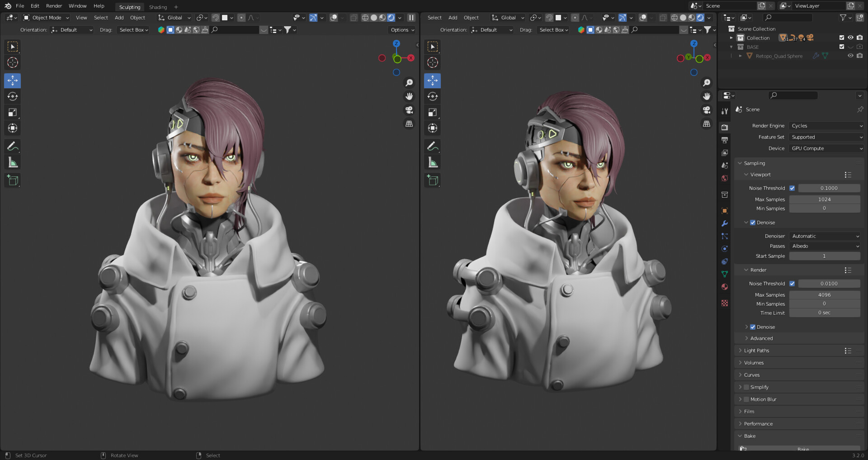Activate the Measure tool
This screenshot has height=460, width=868.
(x=12, y=161)
